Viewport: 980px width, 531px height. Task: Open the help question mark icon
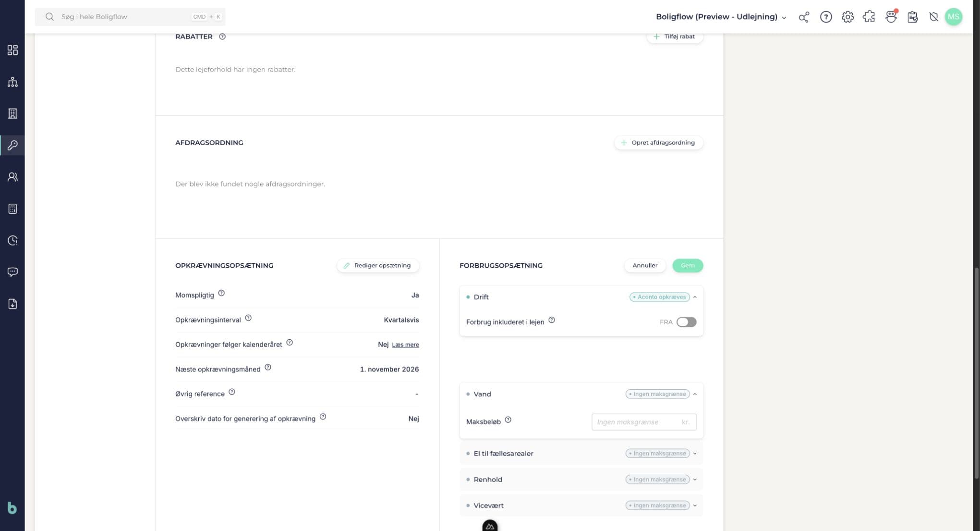(x=826, y=17)
